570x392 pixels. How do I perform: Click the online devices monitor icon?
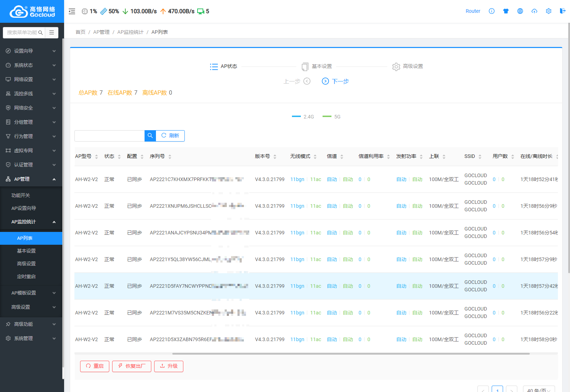[201, 11]
